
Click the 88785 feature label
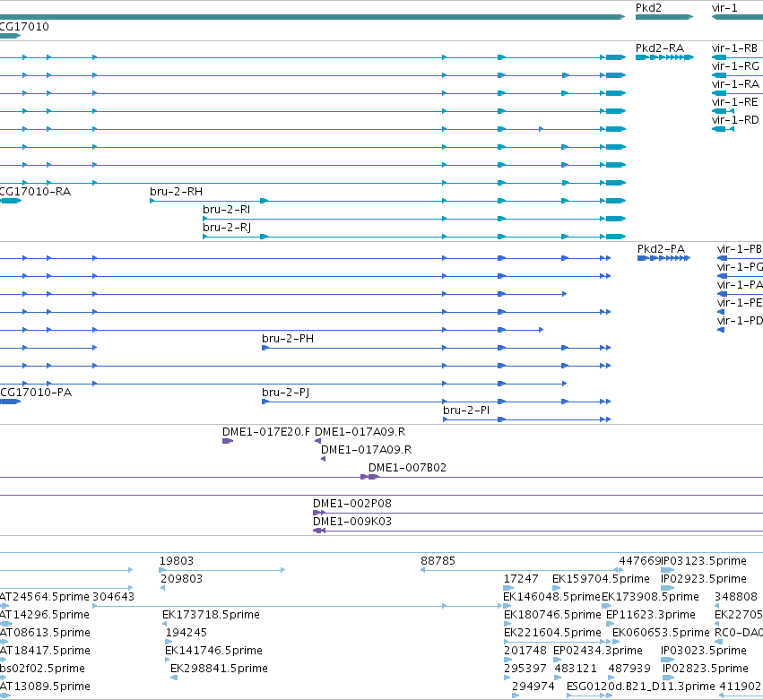click(x=438, y=561)
